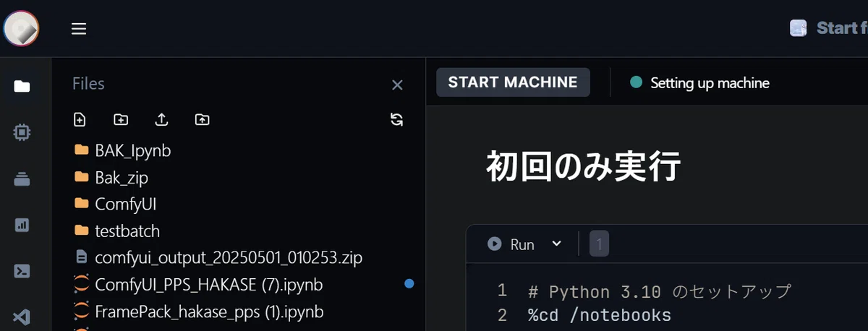Click the Start f... project title
Image resolution: width=868 pixels, height=331 pixels.
pos(842,28)
